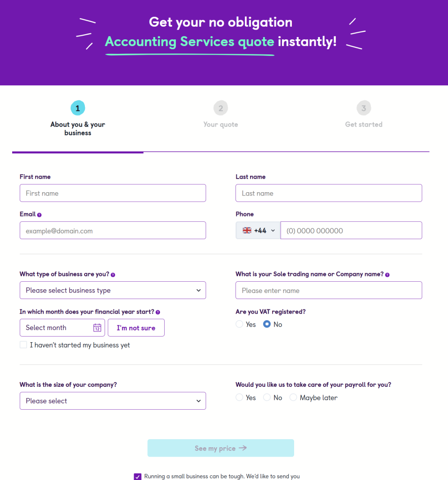448x480 pixels.
Task: Expand the company size dropdown
Action: [113, 401]
